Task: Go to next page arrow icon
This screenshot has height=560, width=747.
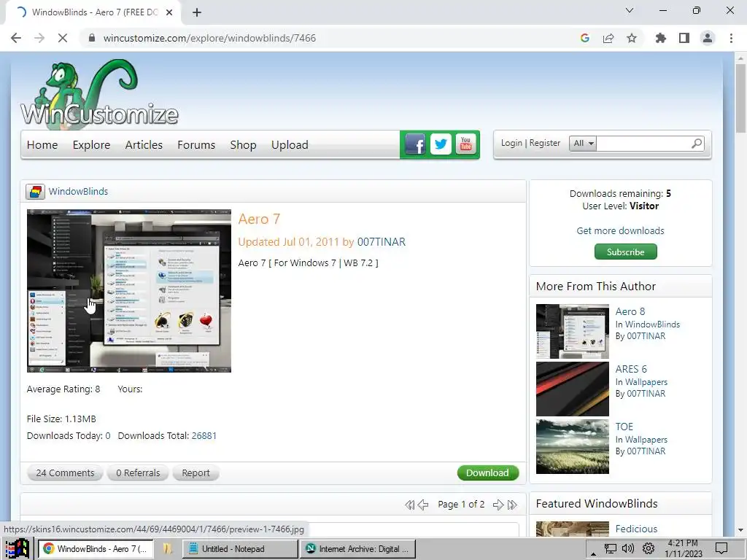Action: [498, 505]
